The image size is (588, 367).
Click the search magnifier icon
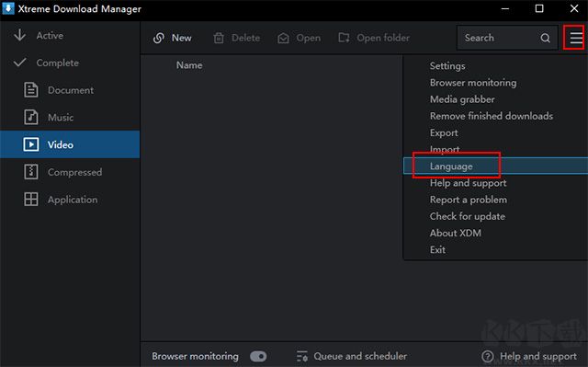[x=545, y=38]
